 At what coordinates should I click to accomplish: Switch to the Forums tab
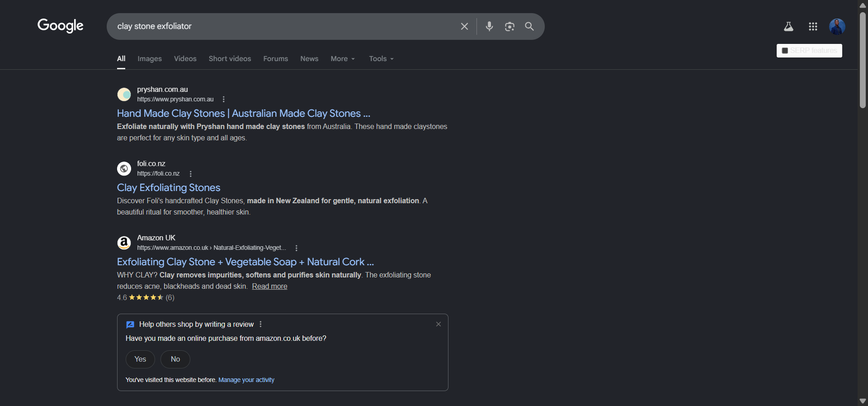pos(276,59)
